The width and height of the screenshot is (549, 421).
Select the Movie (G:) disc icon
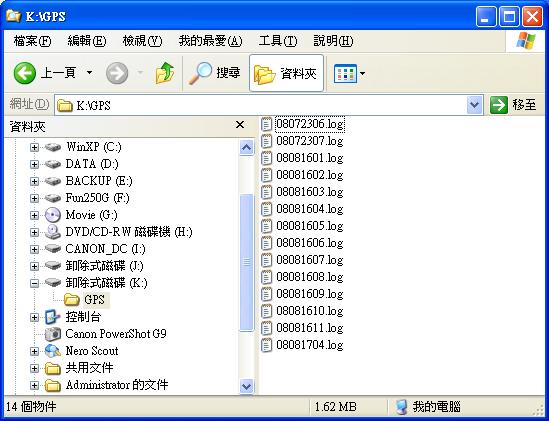tap(53, 215)
